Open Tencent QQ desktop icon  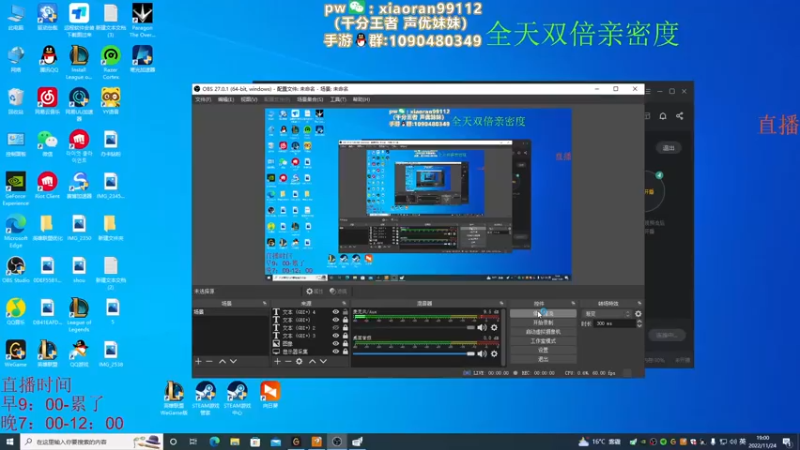pyautogui.click(x=48, y=59)
